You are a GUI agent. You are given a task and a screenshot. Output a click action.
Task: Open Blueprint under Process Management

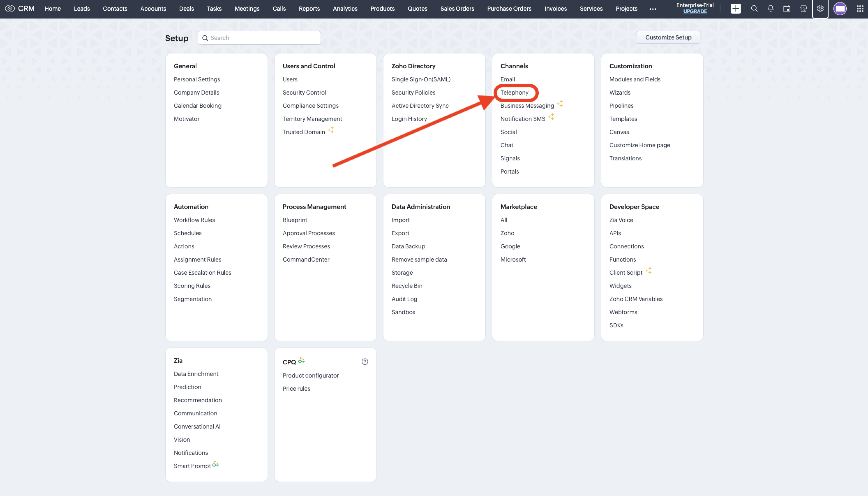tap(295, 220)
